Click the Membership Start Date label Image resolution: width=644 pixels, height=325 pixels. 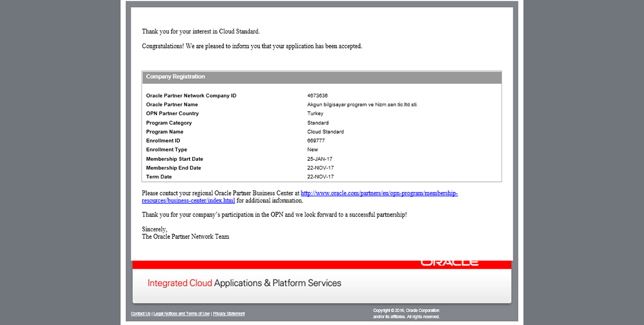click(174, 159)
